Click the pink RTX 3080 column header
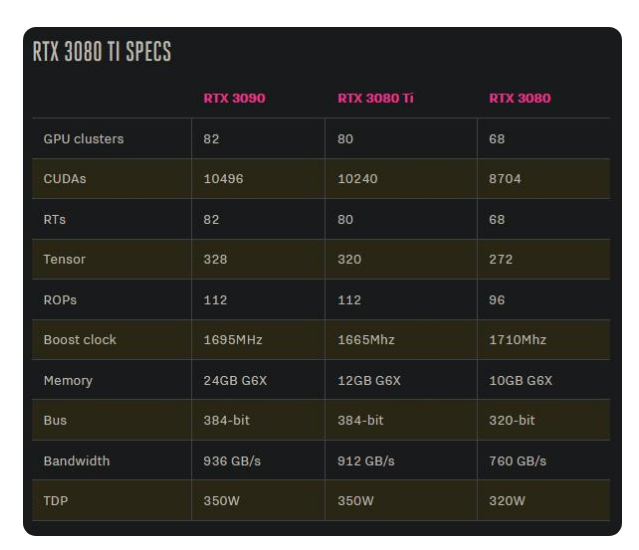This screenshot has height=550, width=639. pos(519,98)
